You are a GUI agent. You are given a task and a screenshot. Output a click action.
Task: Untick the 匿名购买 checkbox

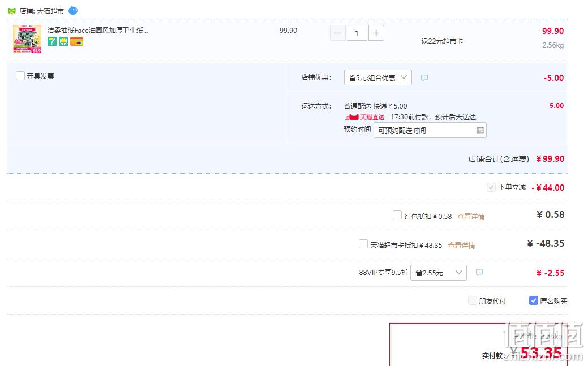pos(533,300)
